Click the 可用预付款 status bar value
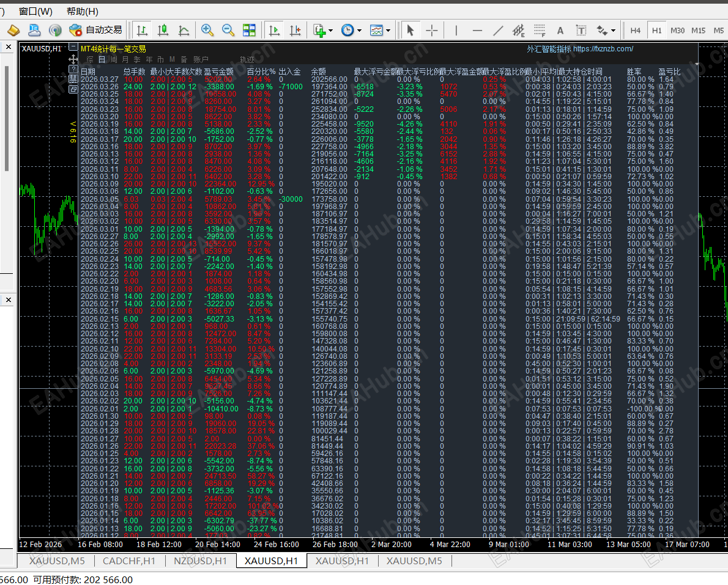The height and width of the screenshot is (585, 728). (x=83, y=579)
